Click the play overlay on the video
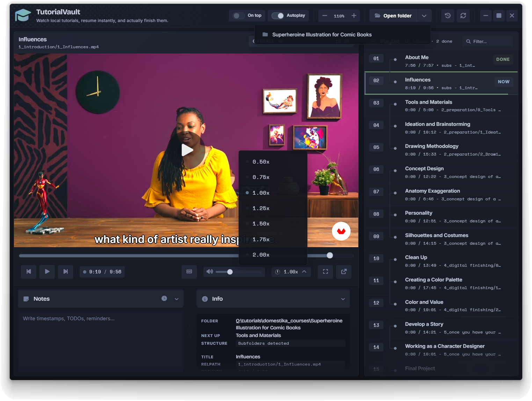This screenshot has width=532, height=401. coord(187,150)
